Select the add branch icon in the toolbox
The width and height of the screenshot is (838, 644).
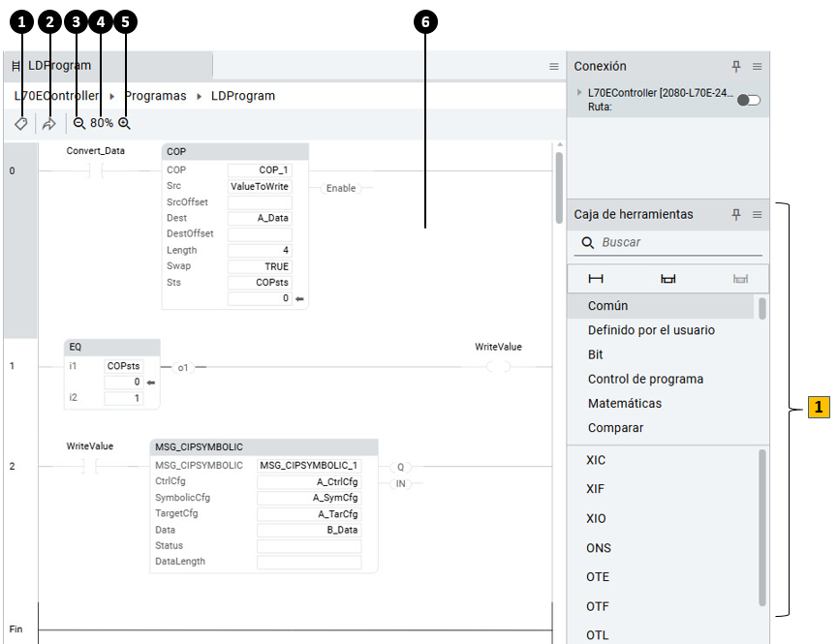tap(667, 279)
